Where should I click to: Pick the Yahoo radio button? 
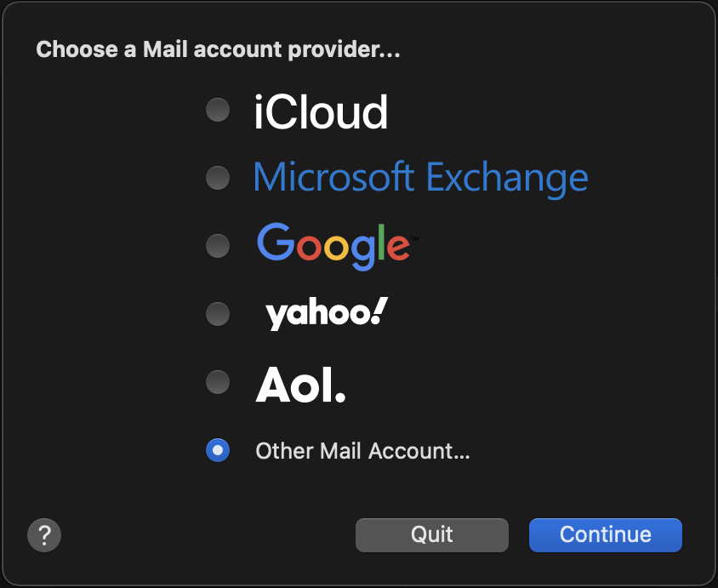coord(218,314)
